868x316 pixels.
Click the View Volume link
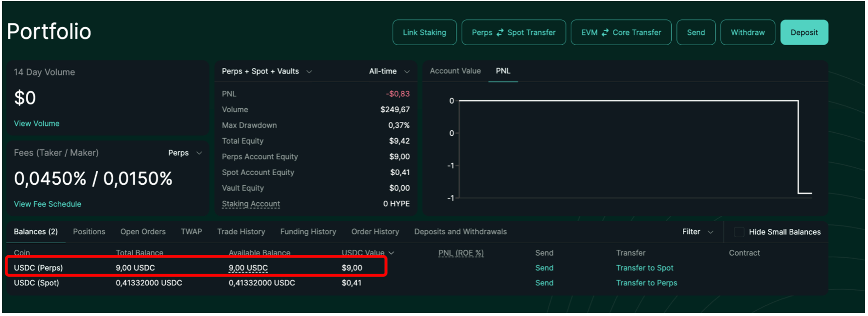36,123
